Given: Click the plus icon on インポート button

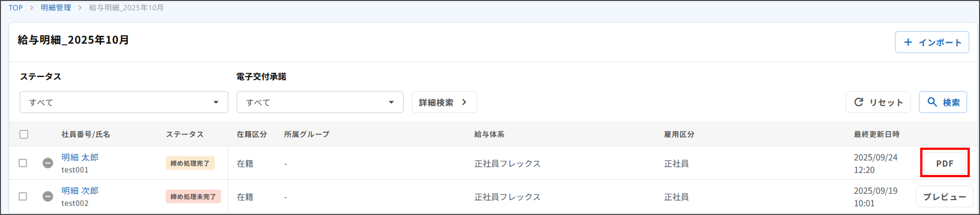Looking at the screenshot, I should pos(908,42).
